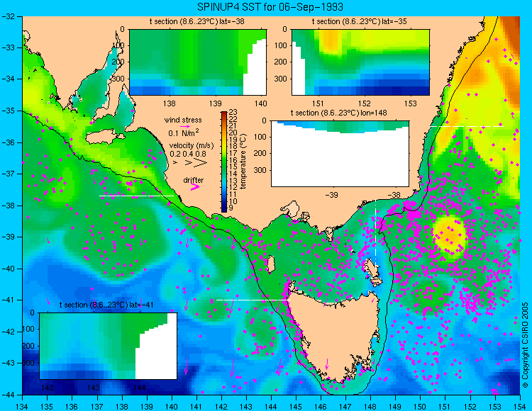Screen dimensions: 532x411
Task: Click the white dashed vertical line at longitude 148
Action: (375, 232)
